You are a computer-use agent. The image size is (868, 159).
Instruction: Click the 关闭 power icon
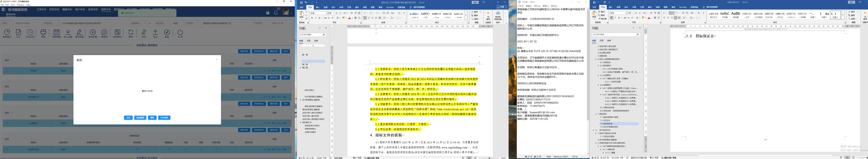180,33
